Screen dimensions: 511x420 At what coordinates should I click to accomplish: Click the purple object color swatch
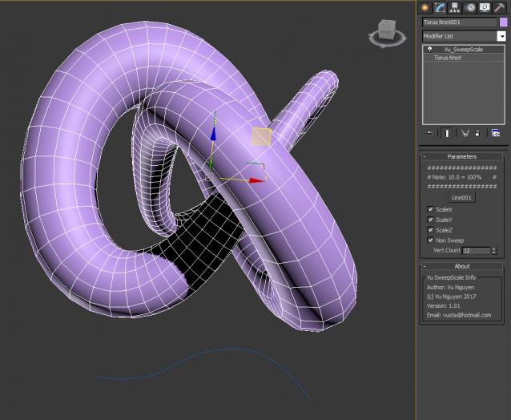point(503,22)
